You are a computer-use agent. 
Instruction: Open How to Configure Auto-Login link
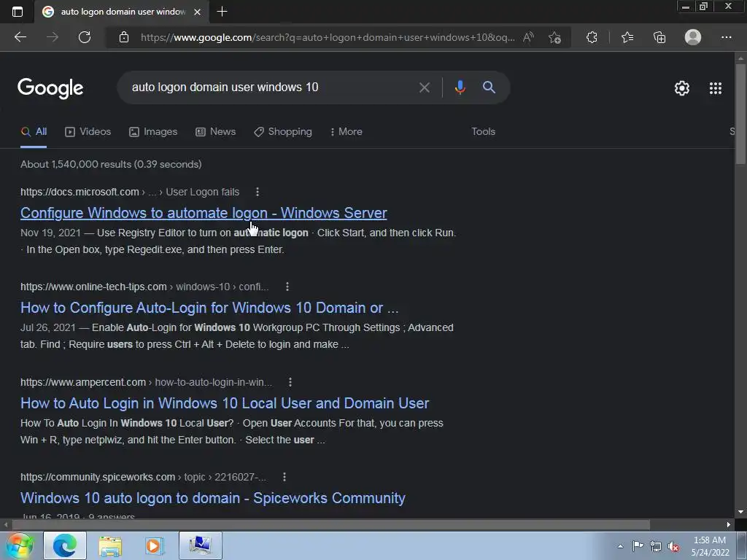point(209,308)
